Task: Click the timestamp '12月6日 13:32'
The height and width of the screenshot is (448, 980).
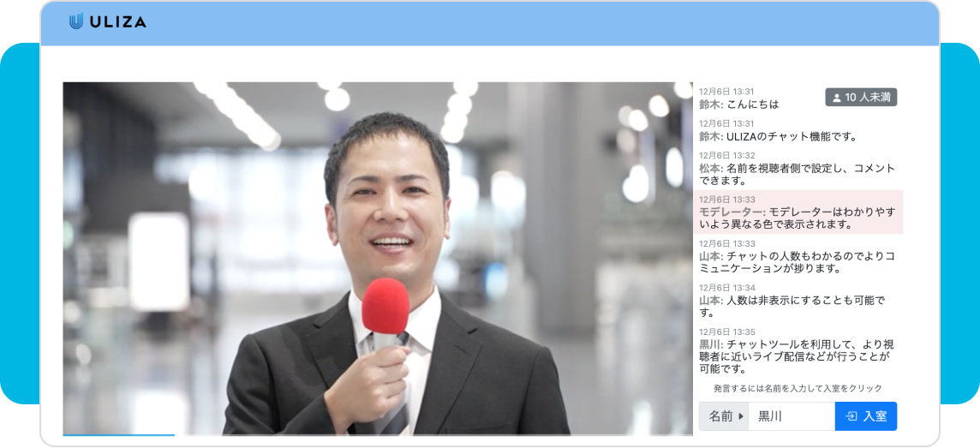Action: click(x=727, y=155)
